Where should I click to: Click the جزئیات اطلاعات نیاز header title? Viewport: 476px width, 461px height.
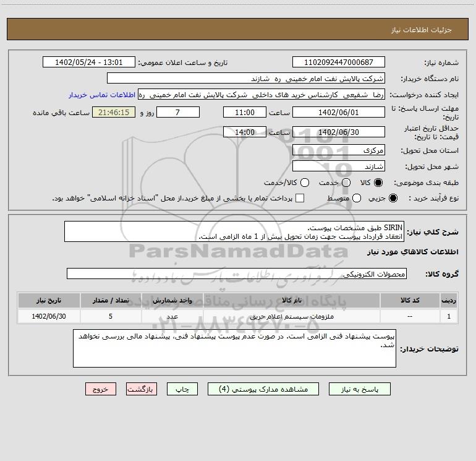[x=422, y=30]
